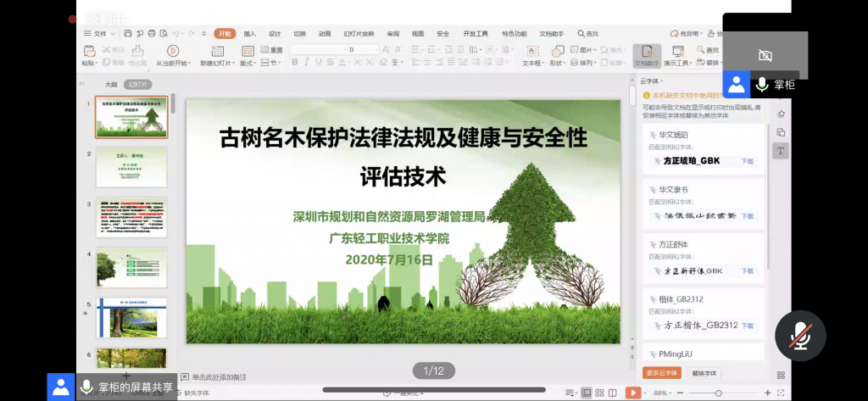The height and width of the screenshot is (401, 868).
Task: Expand the Arrange (排列) dropdown
Action: [583, 63]
